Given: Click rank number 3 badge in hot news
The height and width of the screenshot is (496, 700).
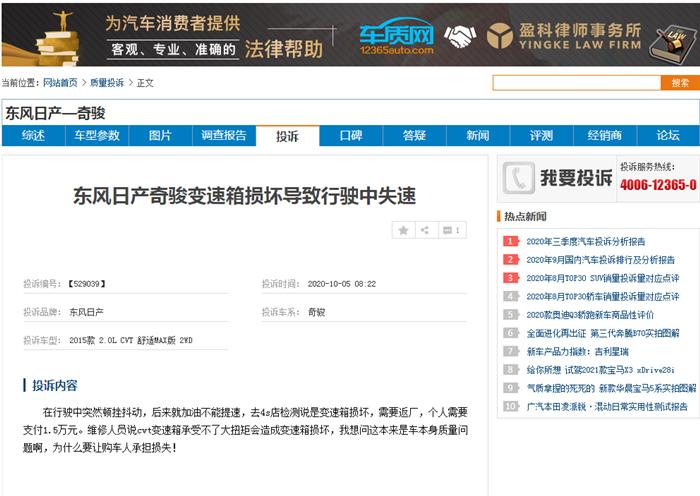Looking at the screenshot, I should click(x=510, y=278).
